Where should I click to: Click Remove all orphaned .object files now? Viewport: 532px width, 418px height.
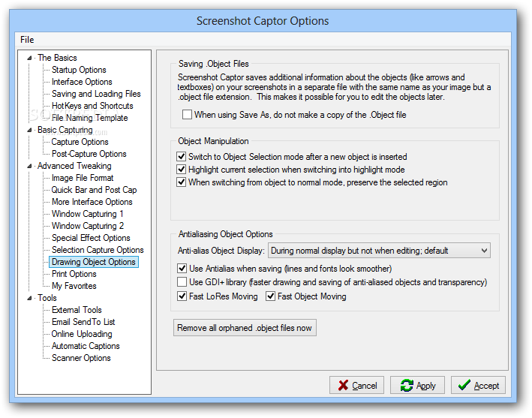[x=245, y=328]
